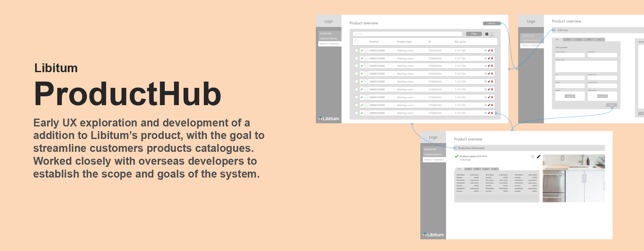Star the last product row in list

point(486,113)
